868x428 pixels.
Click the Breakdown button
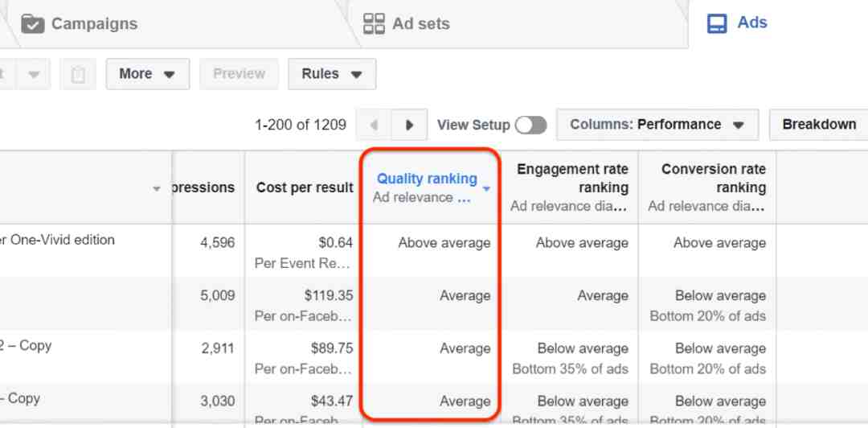(x=819, y=125)
